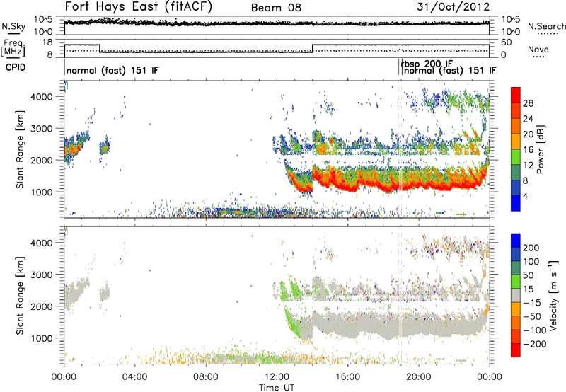Click the 'Velocity [m s-1]' colorbar title

pyautogui.click(x=553, y=295)
